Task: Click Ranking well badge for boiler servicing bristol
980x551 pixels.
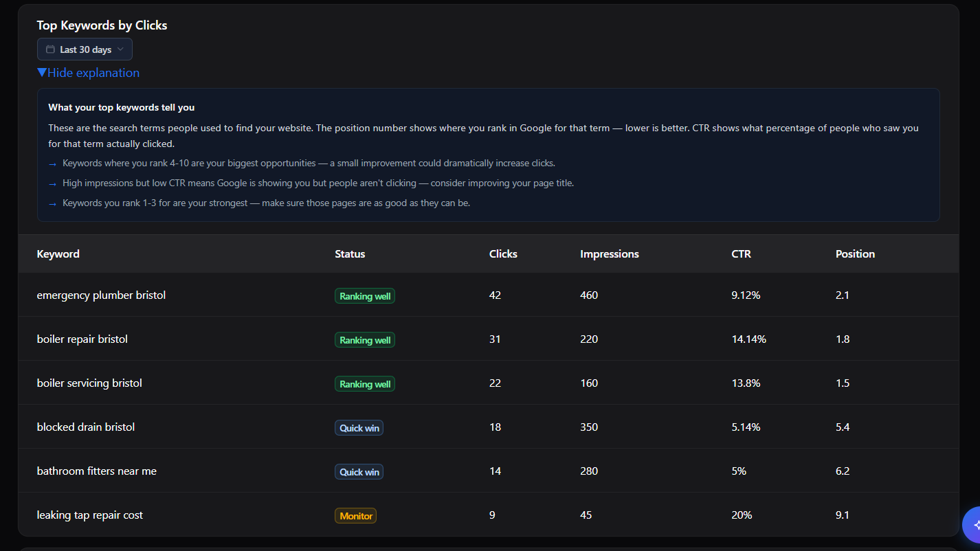Action: (x=365, y=384)
